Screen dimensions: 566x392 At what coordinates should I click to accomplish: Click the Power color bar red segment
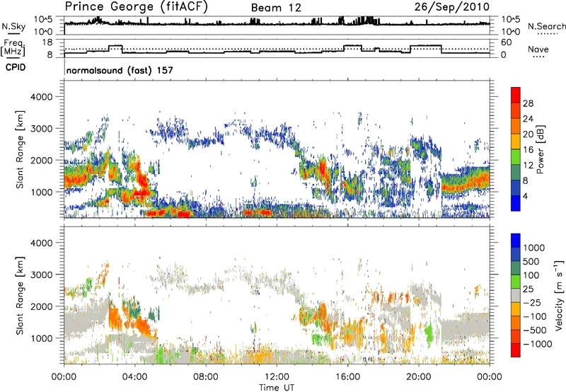point(516,96)
